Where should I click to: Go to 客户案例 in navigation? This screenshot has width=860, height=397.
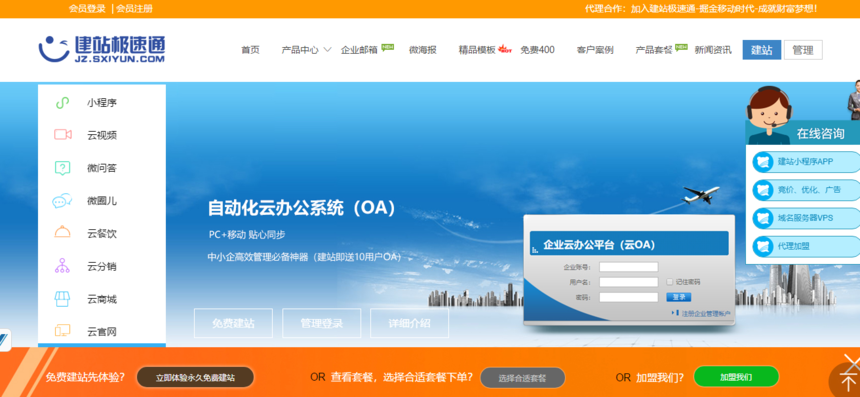[595, 50]
